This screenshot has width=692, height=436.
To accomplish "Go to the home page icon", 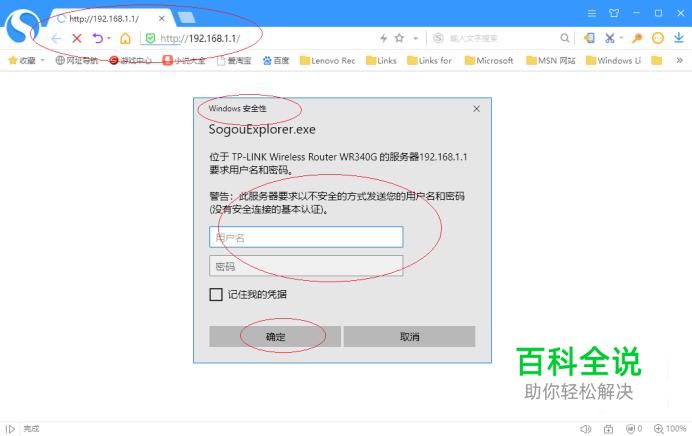I will coord(125,38).
